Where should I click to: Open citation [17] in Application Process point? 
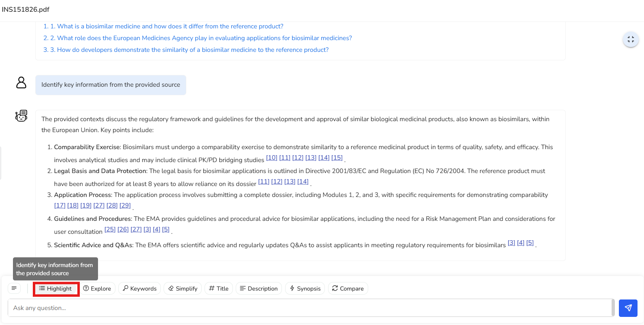tap(60, 205)
